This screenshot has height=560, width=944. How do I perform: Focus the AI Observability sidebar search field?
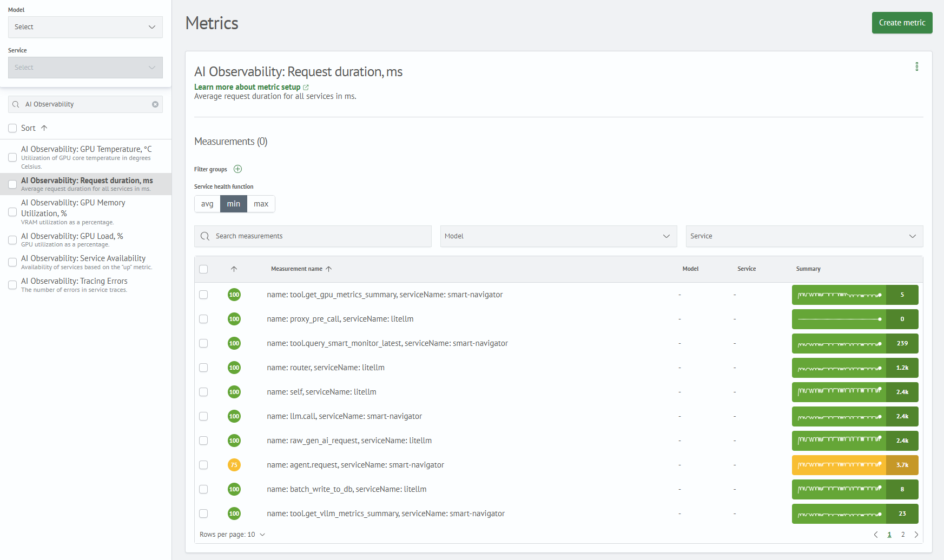coord(85,104)
